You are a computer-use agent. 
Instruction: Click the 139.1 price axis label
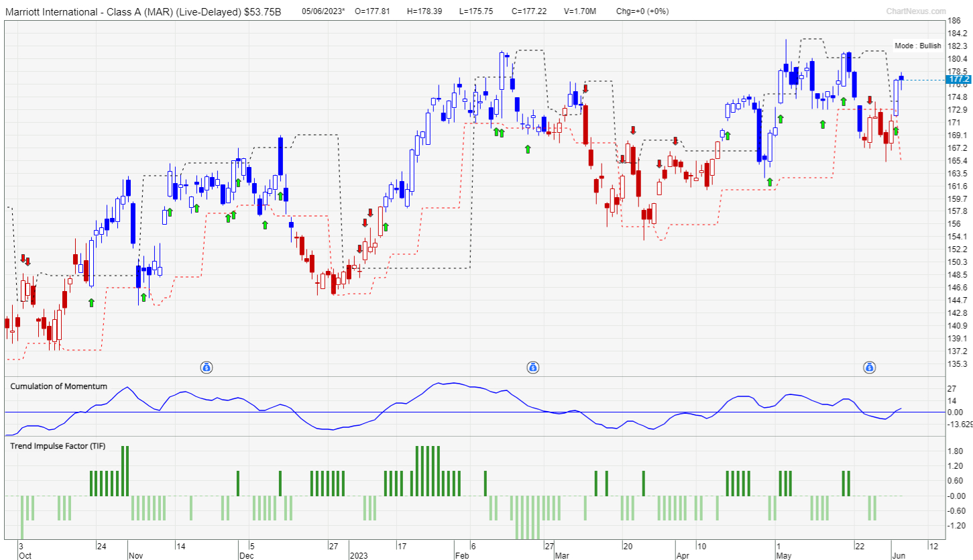[x=957, y=339]
